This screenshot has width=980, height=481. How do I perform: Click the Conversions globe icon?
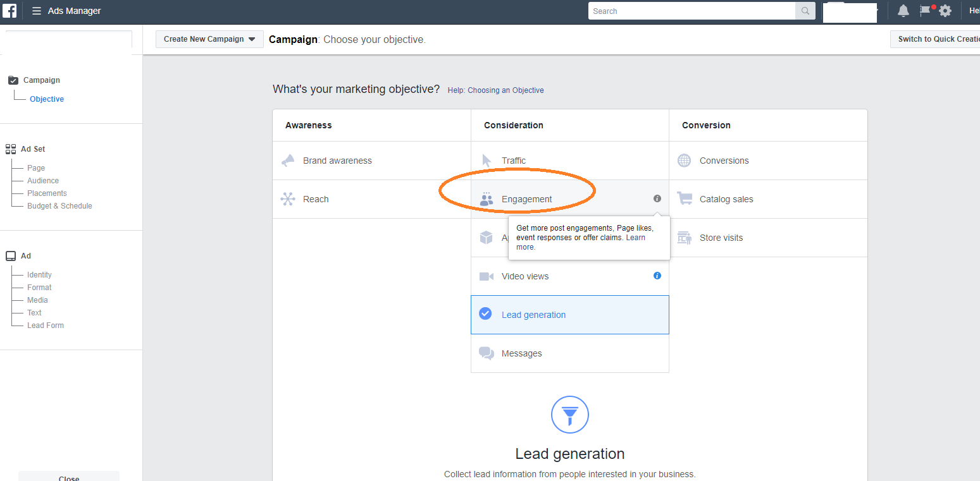click(x=684, y=161)
